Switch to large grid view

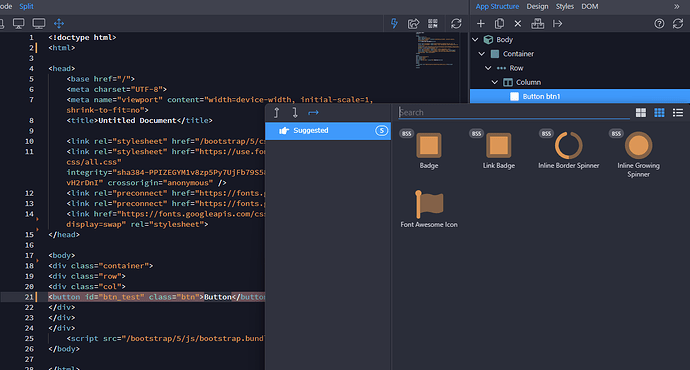[641, 113]
